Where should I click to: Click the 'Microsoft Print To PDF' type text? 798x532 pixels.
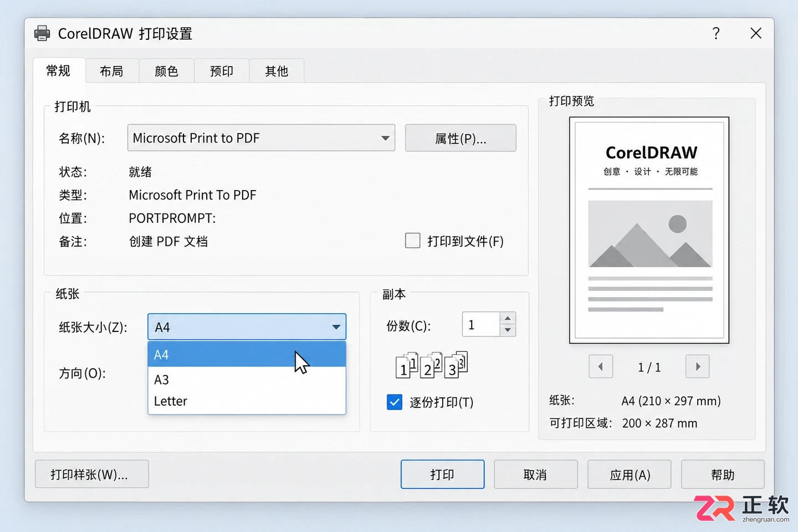(192, 195)
